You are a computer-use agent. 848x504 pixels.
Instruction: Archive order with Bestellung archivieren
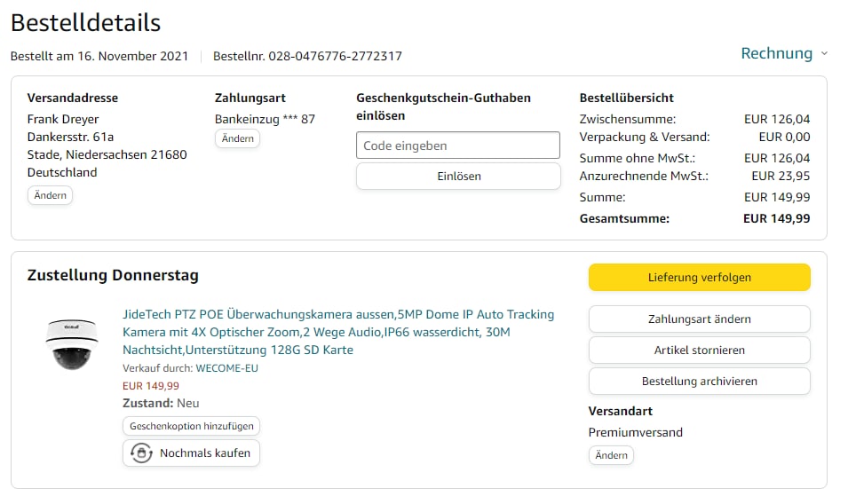[x=699, y=382]
